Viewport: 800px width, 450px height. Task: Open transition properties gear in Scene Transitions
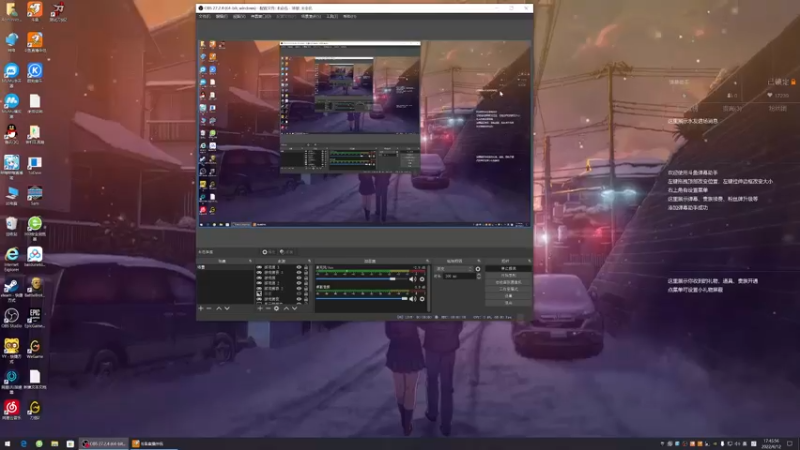click(x=478, y=268)
